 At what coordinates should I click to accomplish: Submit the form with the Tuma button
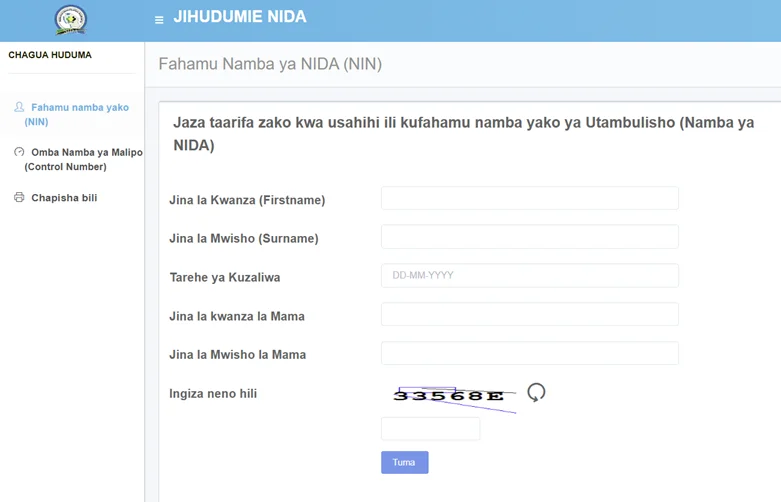(x=404, y=462)
